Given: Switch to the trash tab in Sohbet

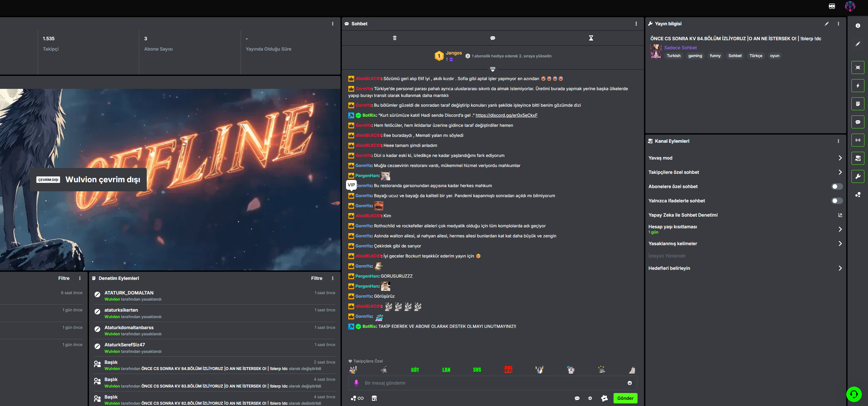Looking at the screenshot, I should point(395,38).
